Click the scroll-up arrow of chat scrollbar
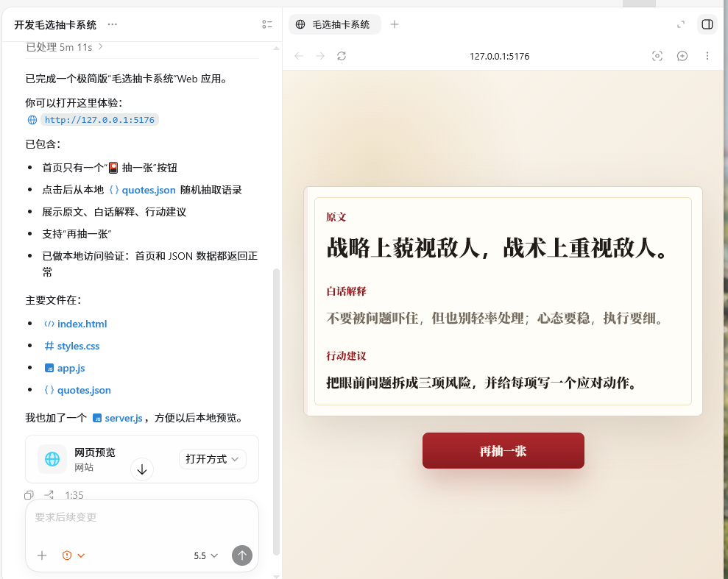Viewport: 728px width, 579px height. (x=276, y=48)
